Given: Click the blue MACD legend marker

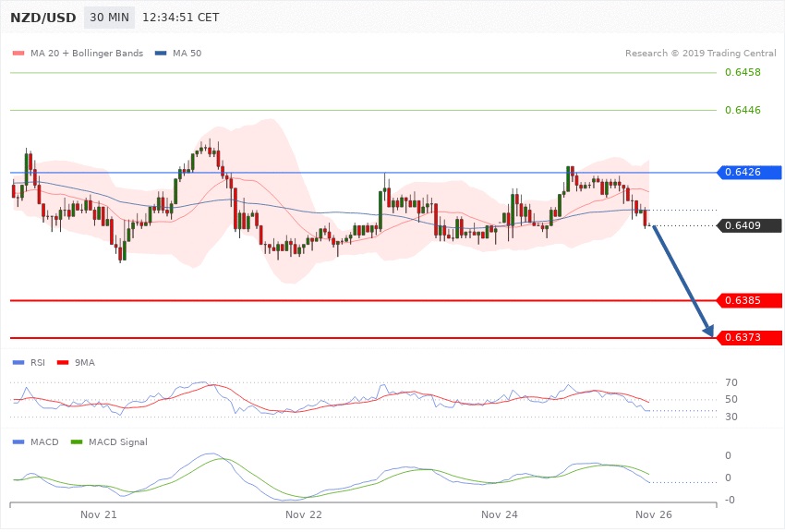Looking at the screenshot, I should (x=18, y=442).
